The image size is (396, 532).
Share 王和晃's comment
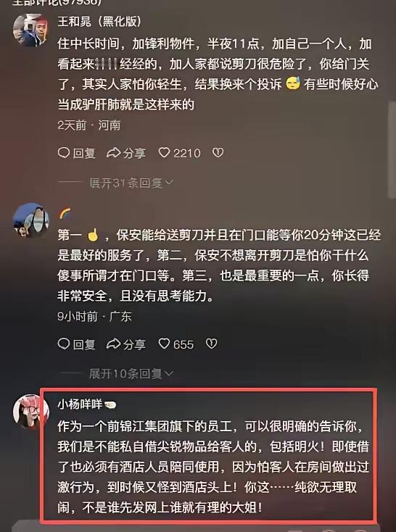(x=126, y=153)
